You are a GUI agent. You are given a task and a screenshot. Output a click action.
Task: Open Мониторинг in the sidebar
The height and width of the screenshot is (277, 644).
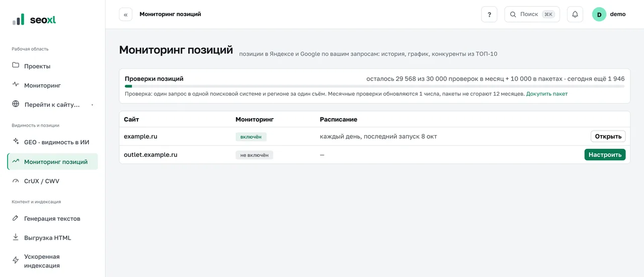(52, 85)
